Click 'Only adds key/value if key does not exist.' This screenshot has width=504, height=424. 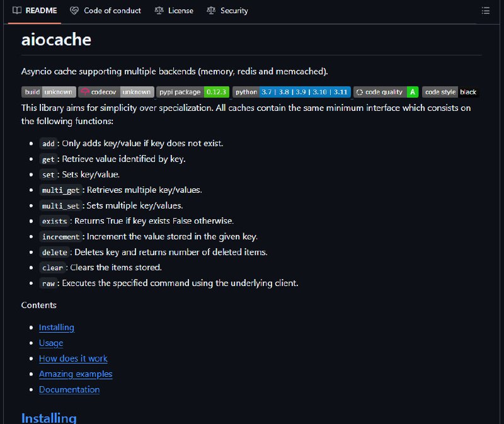coord(142,144)
